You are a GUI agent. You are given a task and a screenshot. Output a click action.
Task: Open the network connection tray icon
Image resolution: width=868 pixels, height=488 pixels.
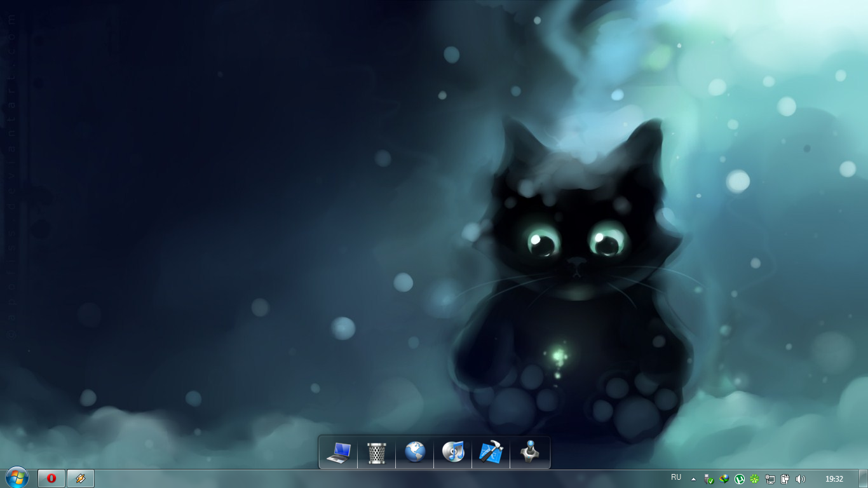pyautogui.click(x=770, y=479)
